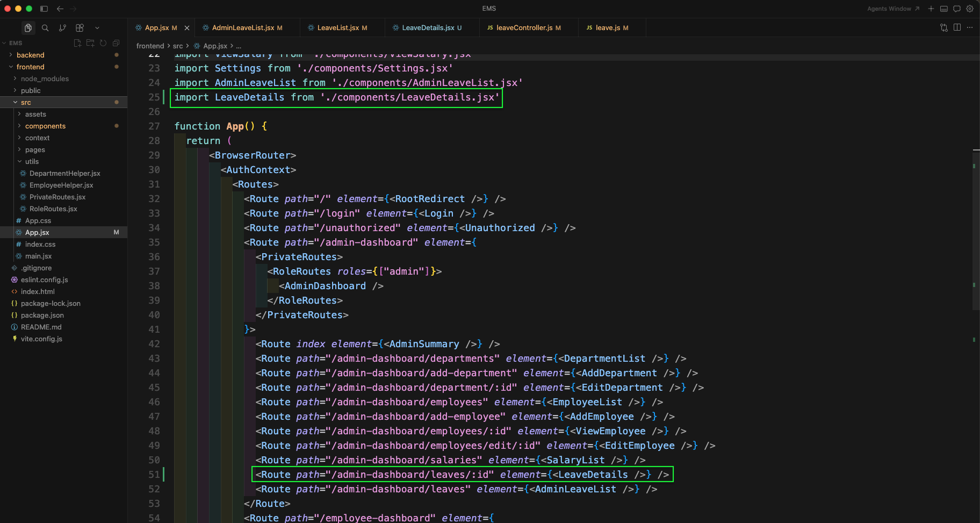Toggle the bottom panel layout button
The image size is (980, 523).
944,9
